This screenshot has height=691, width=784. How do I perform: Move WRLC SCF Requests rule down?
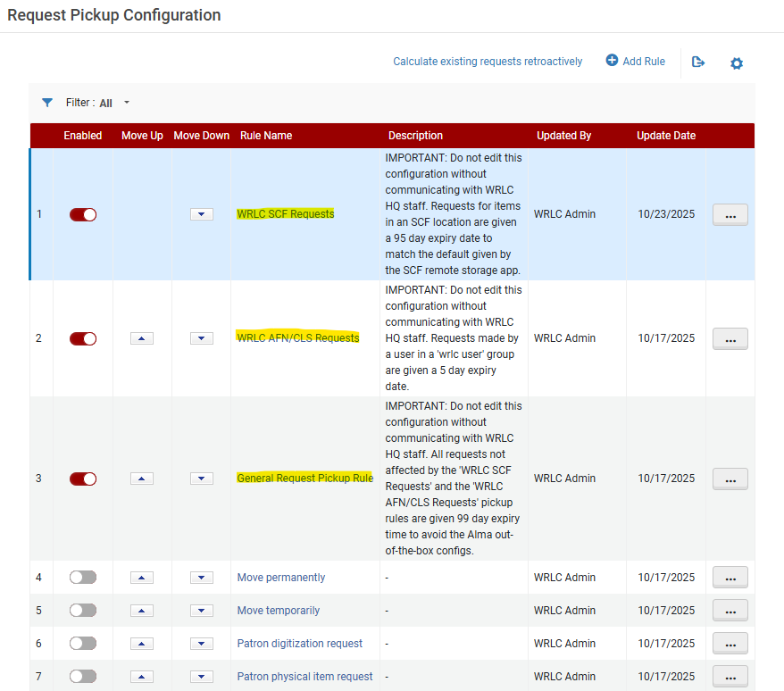click(202, 214)
